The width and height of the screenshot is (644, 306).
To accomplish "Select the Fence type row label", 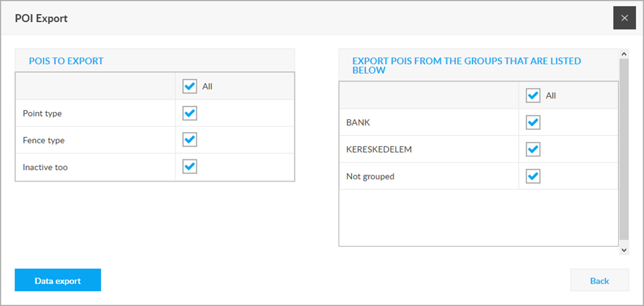I will (43, 141).
